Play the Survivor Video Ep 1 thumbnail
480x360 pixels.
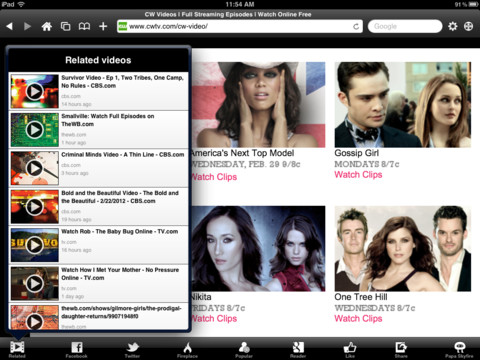(34, 91)
